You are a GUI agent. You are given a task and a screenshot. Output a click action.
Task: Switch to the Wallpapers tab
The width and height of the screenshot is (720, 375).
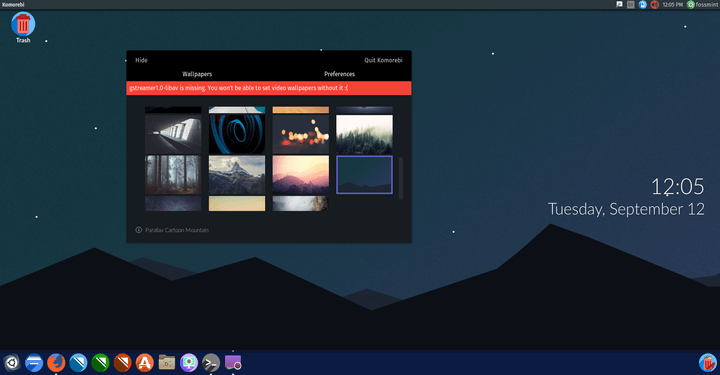[197, 74]
